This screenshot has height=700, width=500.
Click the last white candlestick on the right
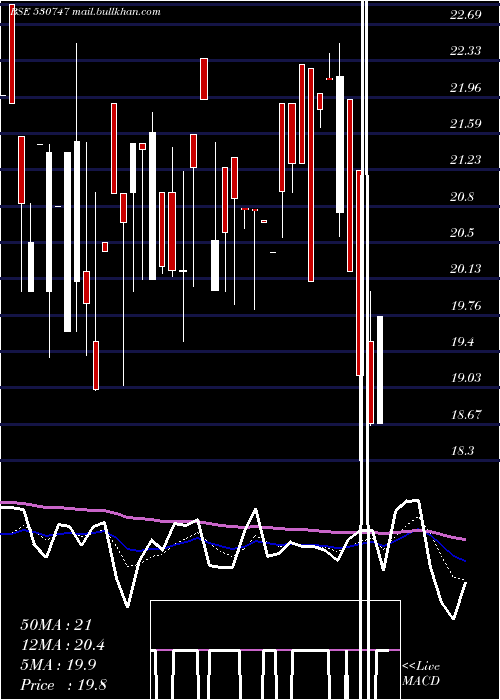tap(380, 370)
